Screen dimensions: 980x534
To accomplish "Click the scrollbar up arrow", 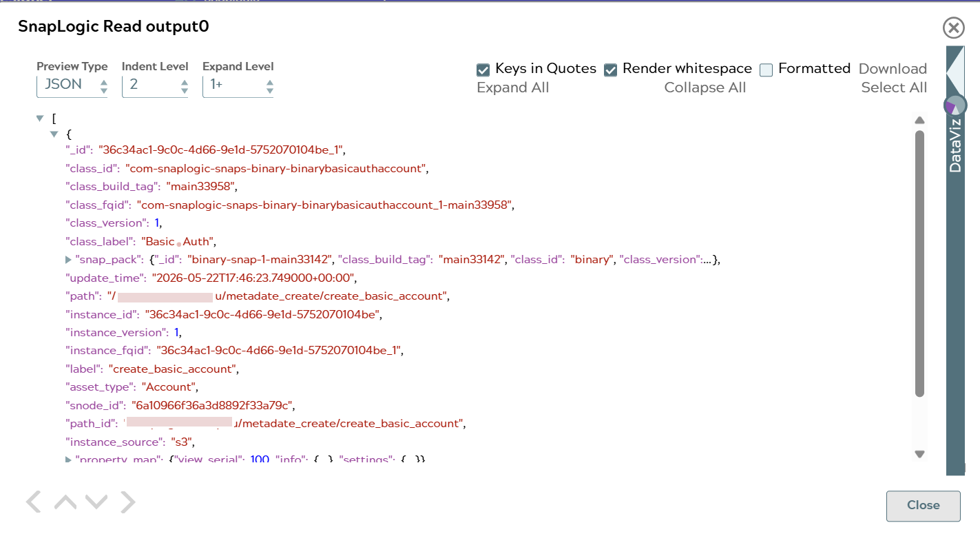I will click(x=919, y=121).
